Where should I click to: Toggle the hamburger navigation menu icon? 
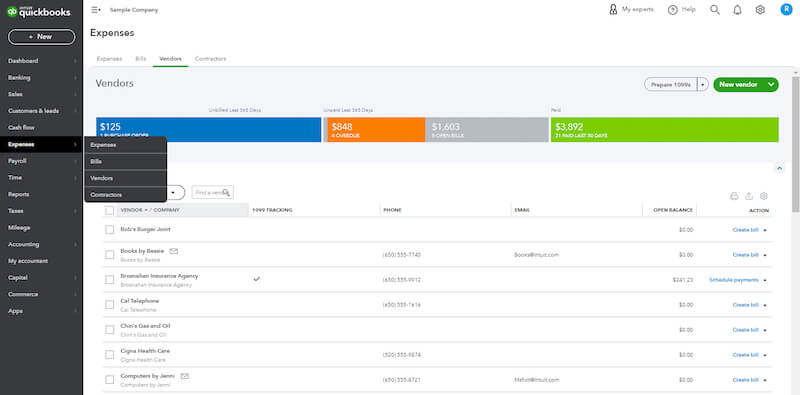95,10
